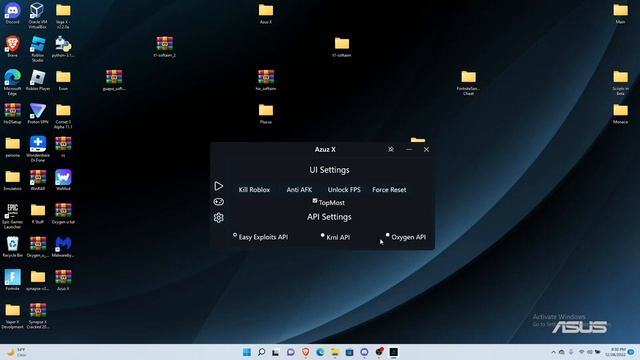
Task: Select the Comet 3 Alpha folder on desktop
Action: pos(63,116)
